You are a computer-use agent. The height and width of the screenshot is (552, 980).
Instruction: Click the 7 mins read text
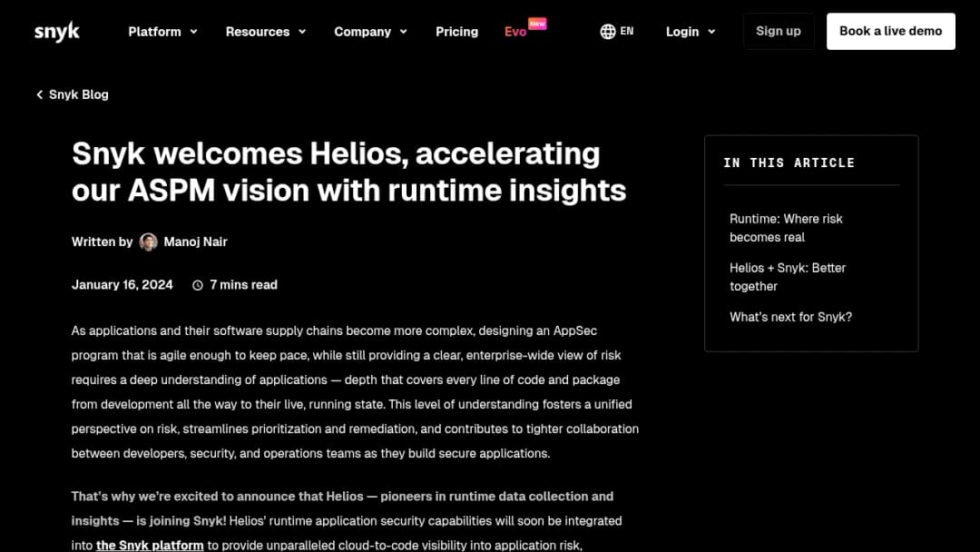(x=244, y=285)
